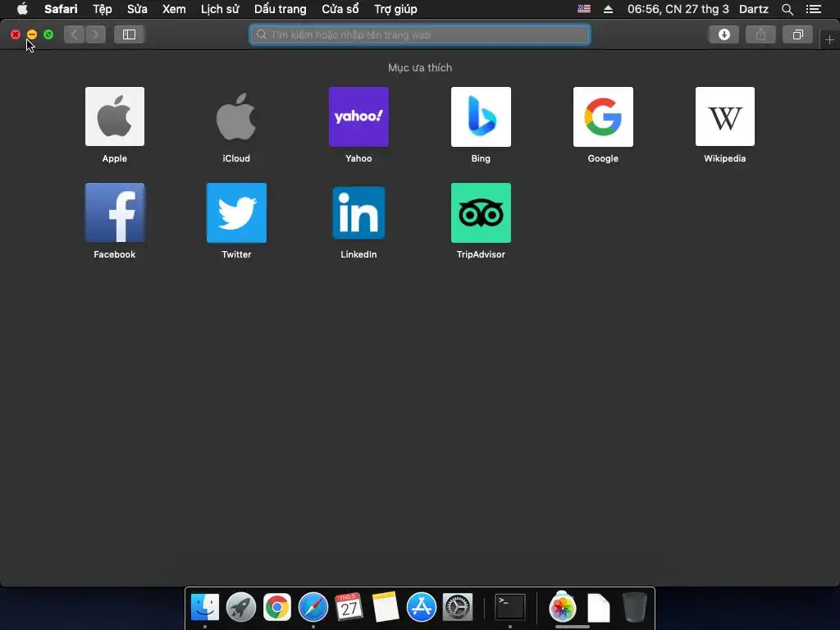Open the Dấu trang menu
This screenshot has width=840, height=630.
[x=281, y=9]
